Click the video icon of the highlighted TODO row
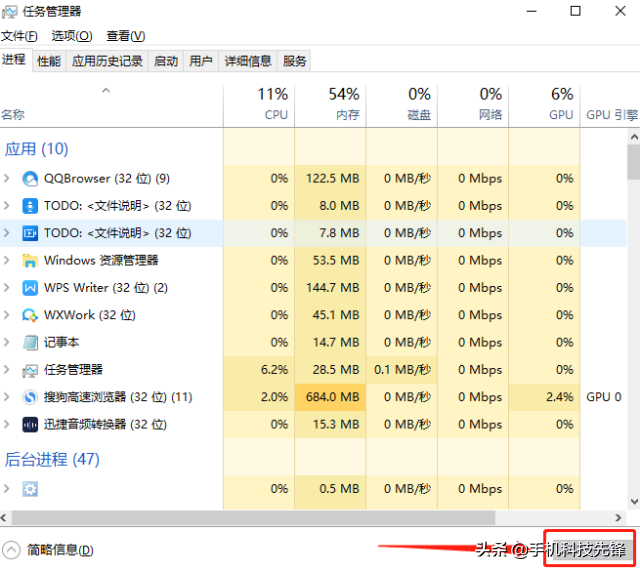640x572 pixels. [30, 233]
